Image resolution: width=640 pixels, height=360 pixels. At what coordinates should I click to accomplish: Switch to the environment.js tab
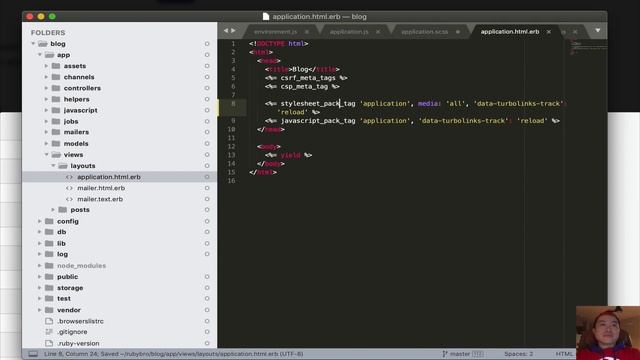(x=276, y=31)
